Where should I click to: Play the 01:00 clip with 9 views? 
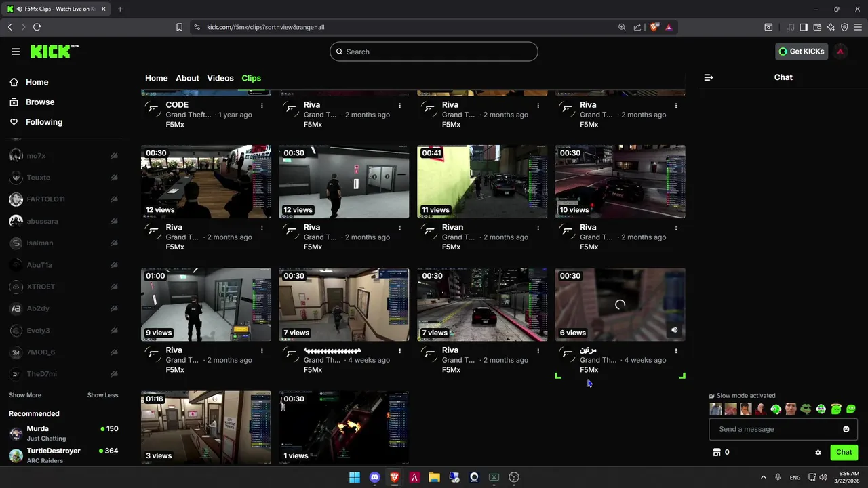[x=206, y=304]
